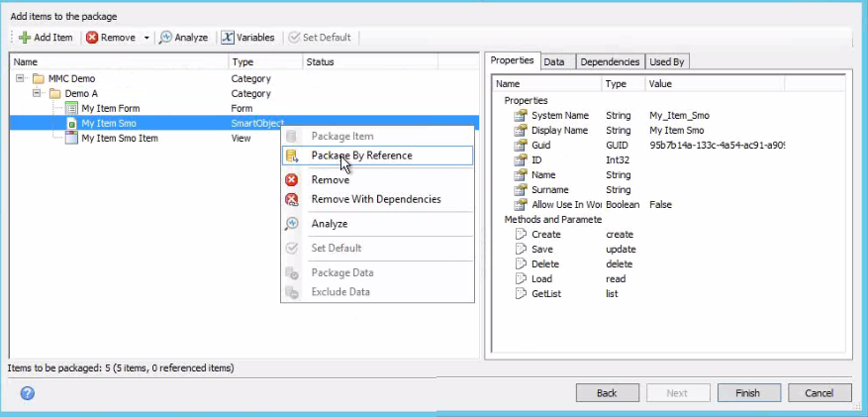Switch to the Data tab
This screenshot has width=868, height=417.
pos(554,61)
